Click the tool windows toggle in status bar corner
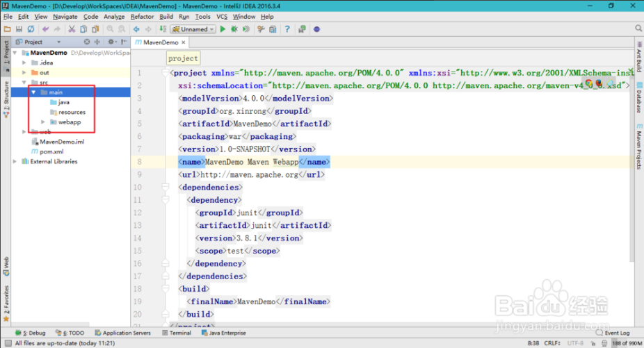Image resolution: width=644 pixels, height=348 pixels. [8, 343]
